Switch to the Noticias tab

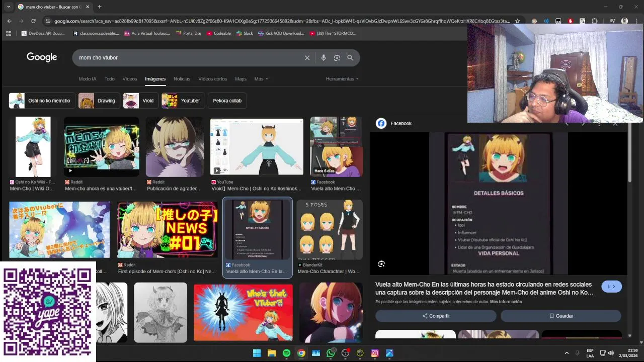click(x=182, y=79)
